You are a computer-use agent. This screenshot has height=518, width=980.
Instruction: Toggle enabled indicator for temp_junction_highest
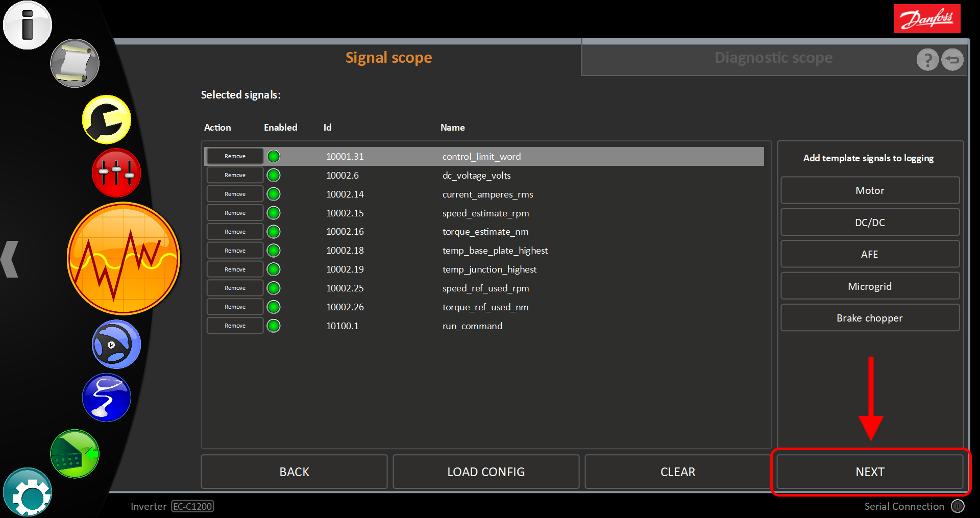click(274, 269)
